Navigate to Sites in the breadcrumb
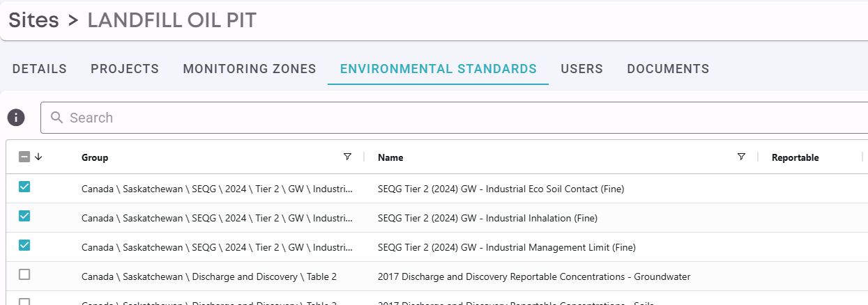The height and width of the screenshot is (305, 868). pyautogui.click(x=33, y=20)
